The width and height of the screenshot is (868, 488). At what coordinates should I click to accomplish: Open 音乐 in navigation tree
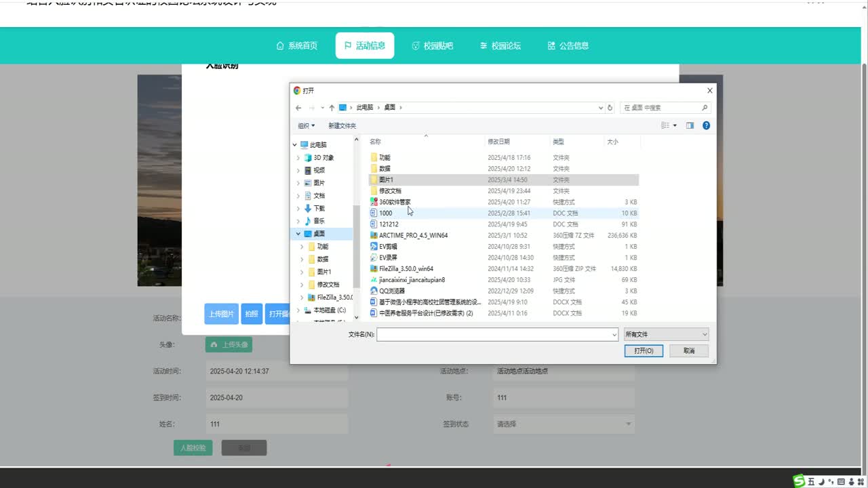point(319,222)
